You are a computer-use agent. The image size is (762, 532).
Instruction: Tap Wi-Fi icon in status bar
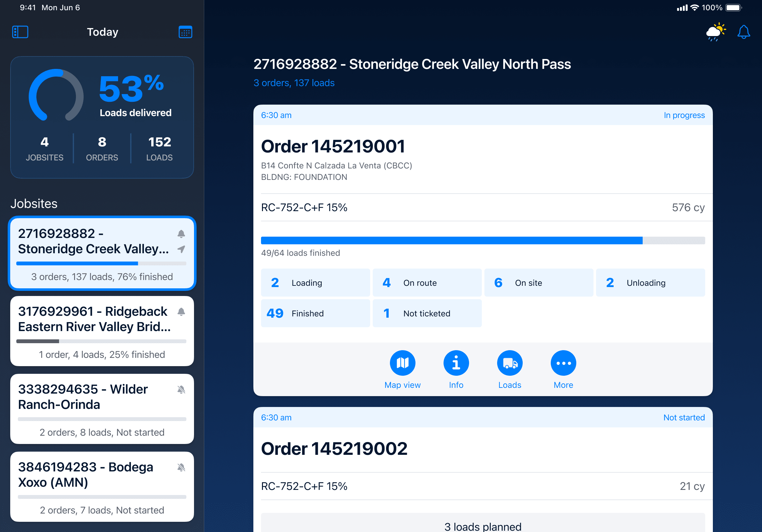click(695, 8)
